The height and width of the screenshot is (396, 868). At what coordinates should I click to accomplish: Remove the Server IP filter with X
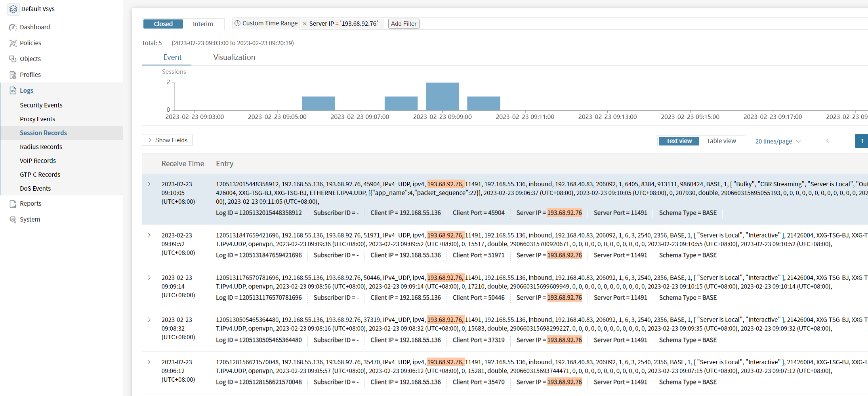click(x=305, y=24)
